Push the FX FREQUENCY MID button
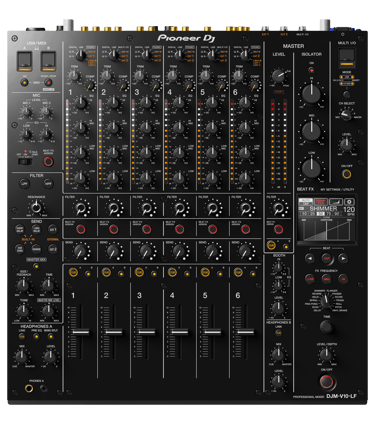Image resolution: width=375 pixels, height=424 pixels. pos(326,279)
